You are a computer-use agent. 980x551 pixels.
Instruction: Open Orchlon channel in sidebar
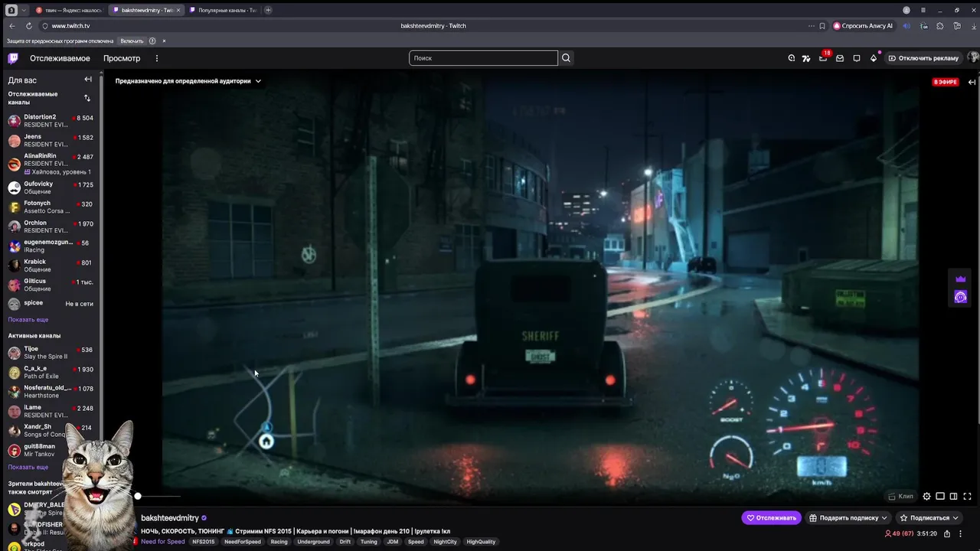pyautogui.click(x=51, y=227)
